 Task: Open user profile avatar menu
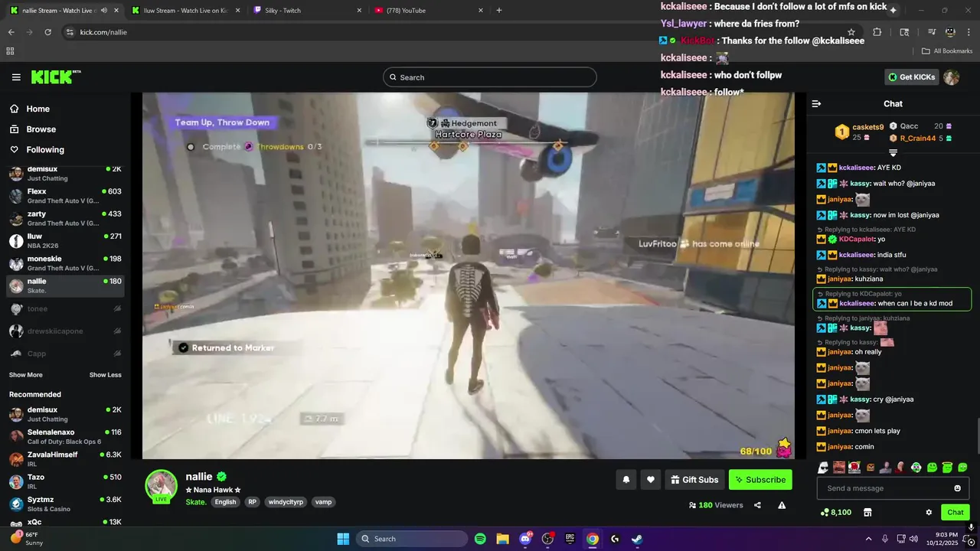click(x=951, y=77)
